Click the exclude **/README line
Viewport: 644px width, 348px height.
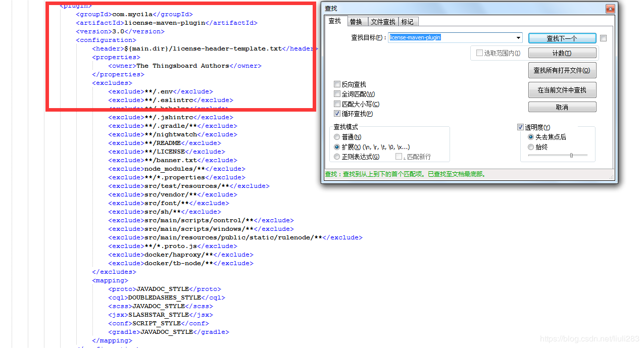tap(165, 143)
